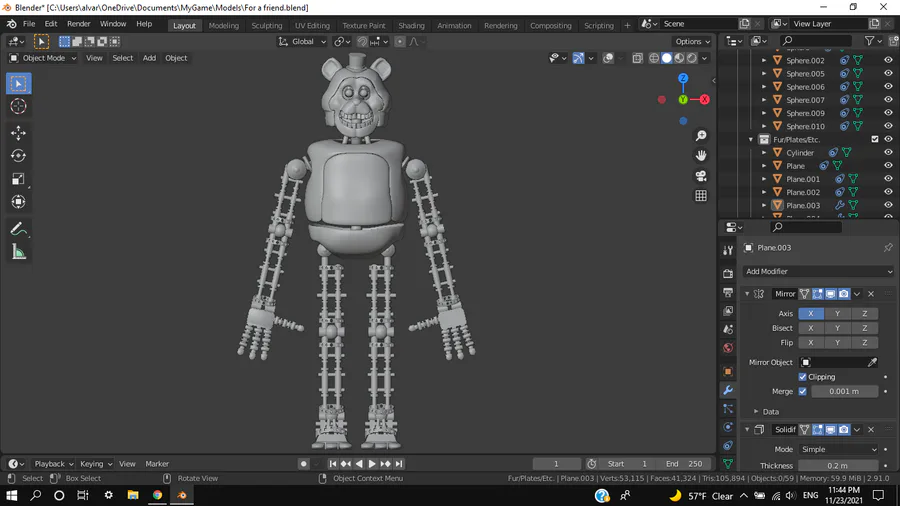
Task: Activate the Rotate tool
Action: point(18,156)
